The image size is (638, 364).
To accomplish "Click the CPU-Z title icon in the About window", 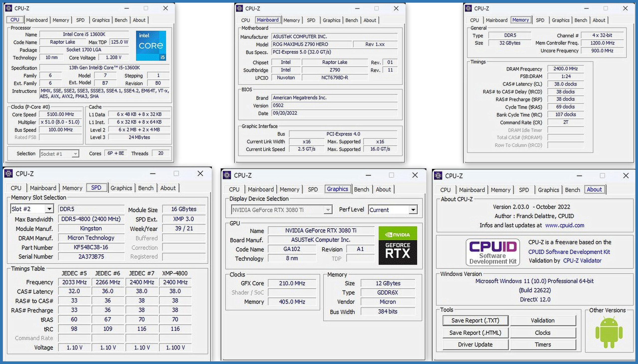I will (438, 175).
